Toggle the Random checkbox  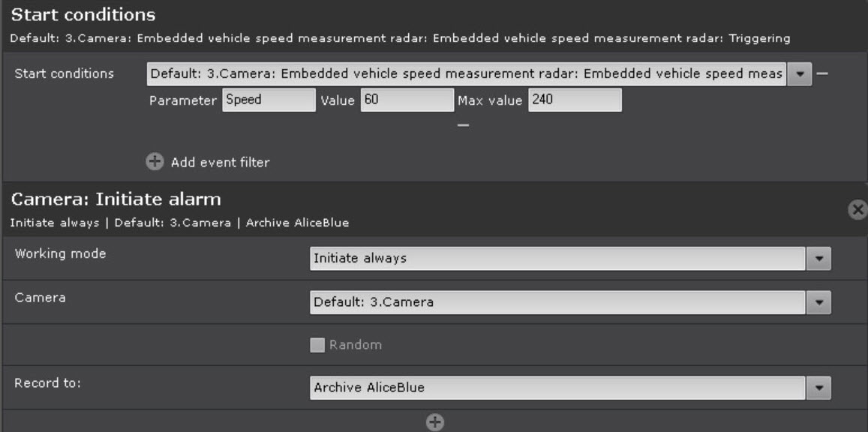tap(318, 345)
